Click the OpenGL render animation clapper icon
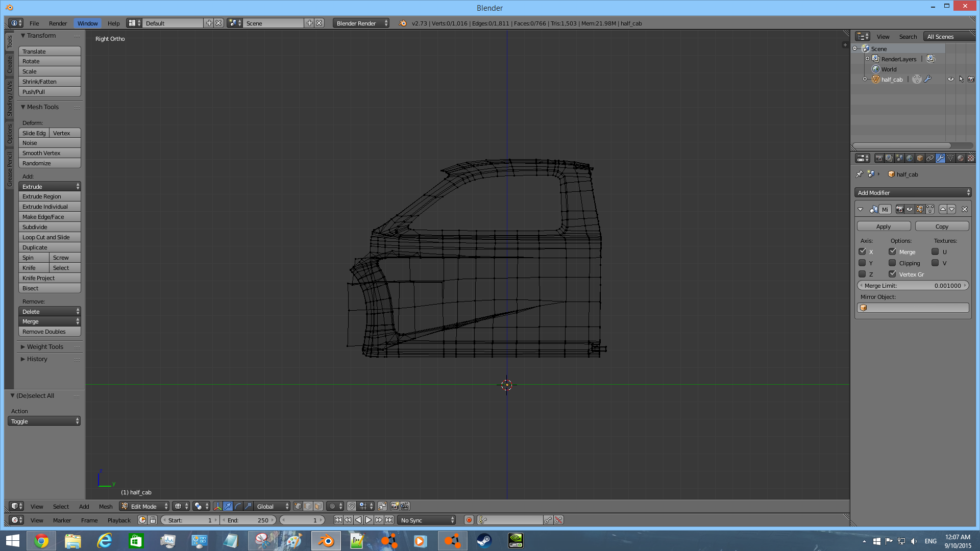Viewport: 980px width, 551px height. 405,506
